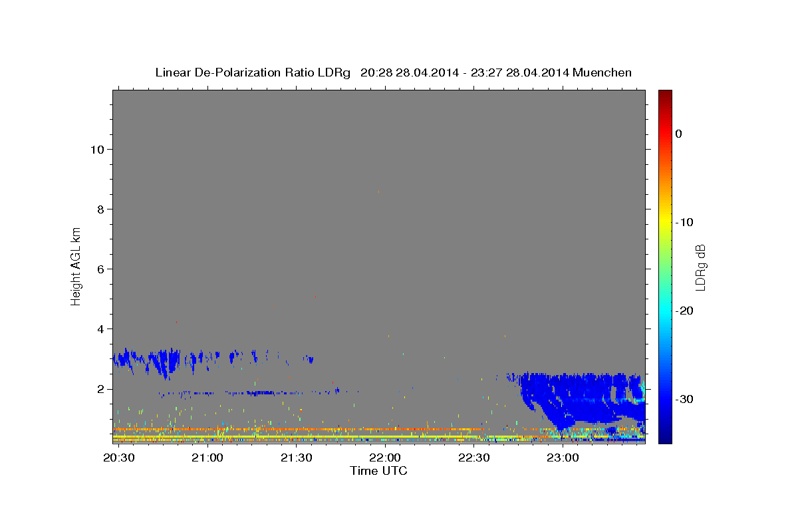Click the 22:00 time tick label
This screenshot has width=798, height=532.
(x=385, y=458)
